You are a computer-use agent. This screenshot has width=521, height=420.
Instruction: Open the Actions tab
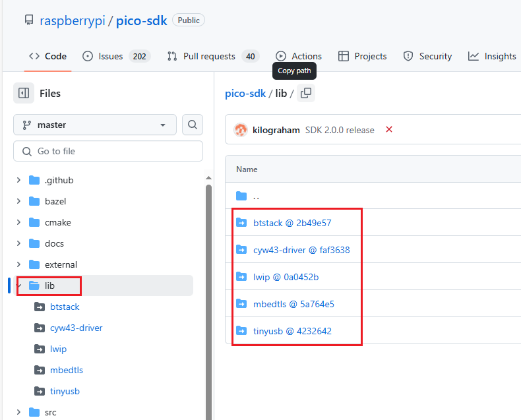click(299, 56)
